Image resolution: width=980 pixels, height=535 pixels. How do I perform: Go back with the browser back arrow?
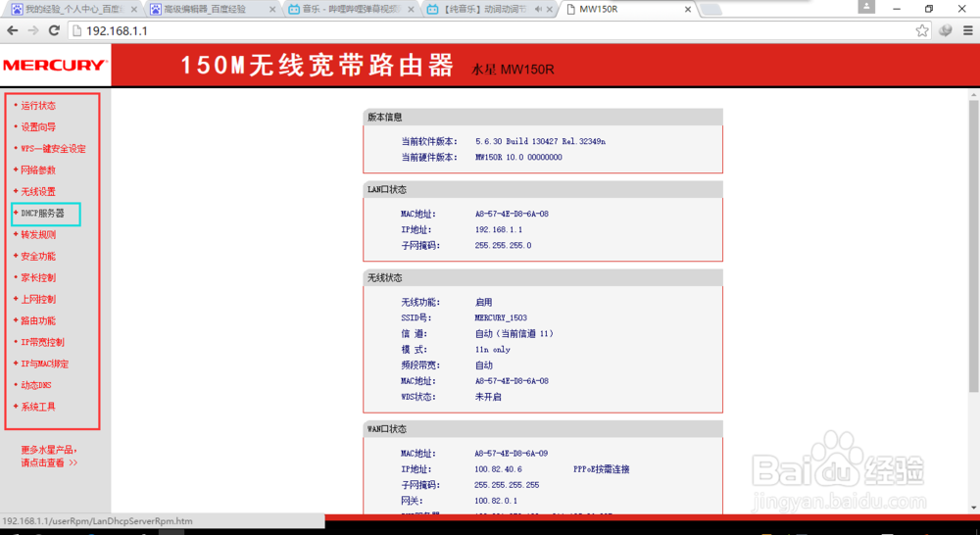tap(13, 30)
